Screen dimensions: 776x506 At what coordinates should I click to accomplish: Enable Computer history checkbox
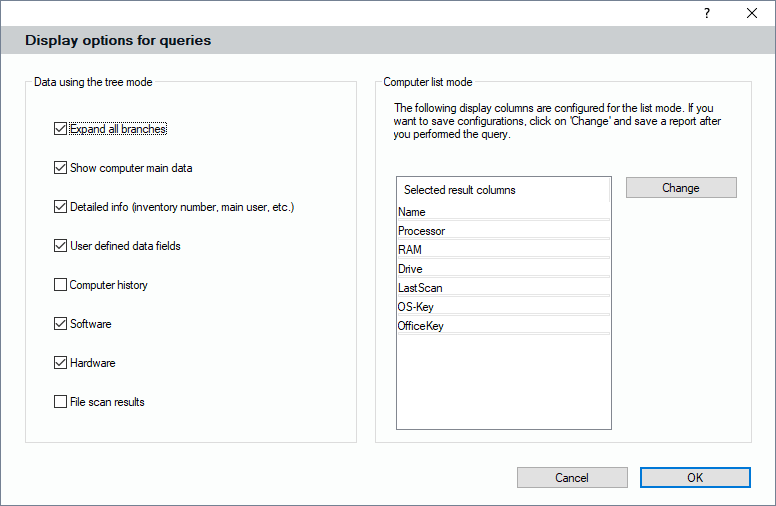pyautogui.click(x=60, y=285)
